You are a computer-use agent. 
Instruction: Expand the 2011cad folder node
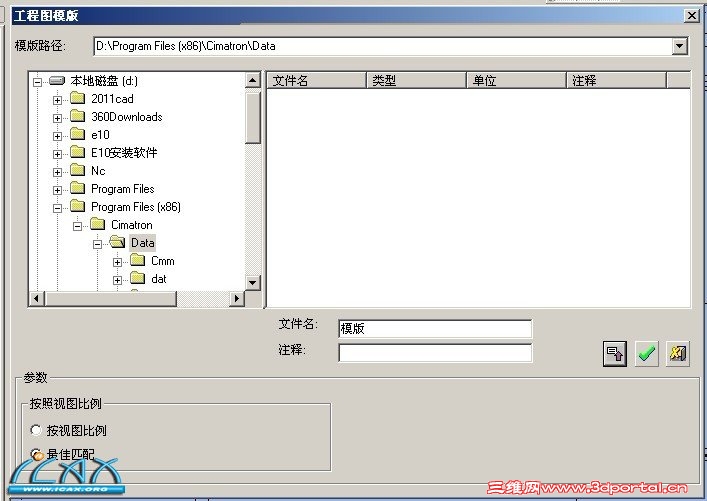point(57,100)
